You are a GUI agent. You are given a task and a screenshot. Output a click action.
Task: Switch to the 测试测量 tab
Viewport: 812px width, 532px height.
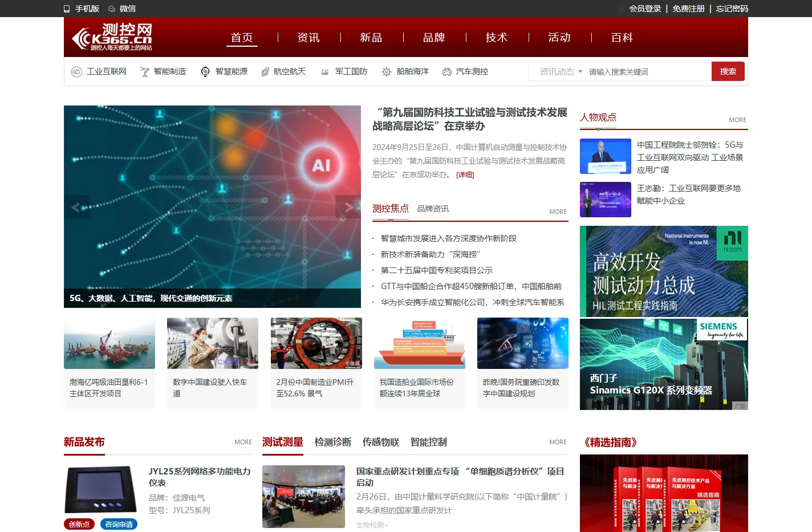click(x=283, y=442)
